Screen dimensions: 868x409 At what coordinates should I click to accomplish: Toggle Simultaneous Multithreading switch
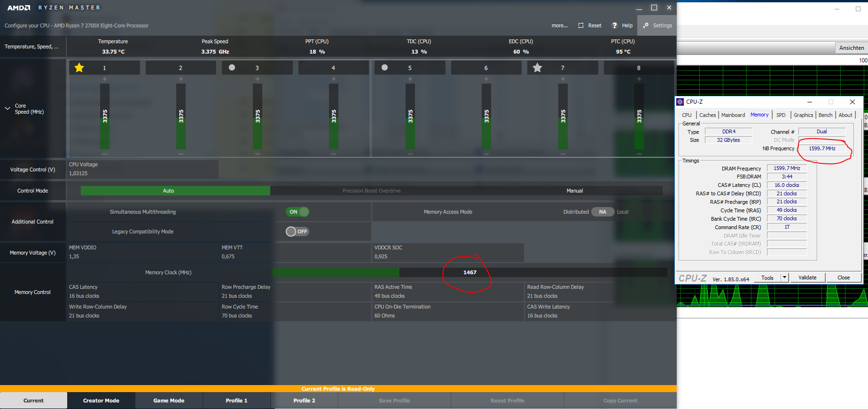297,212
